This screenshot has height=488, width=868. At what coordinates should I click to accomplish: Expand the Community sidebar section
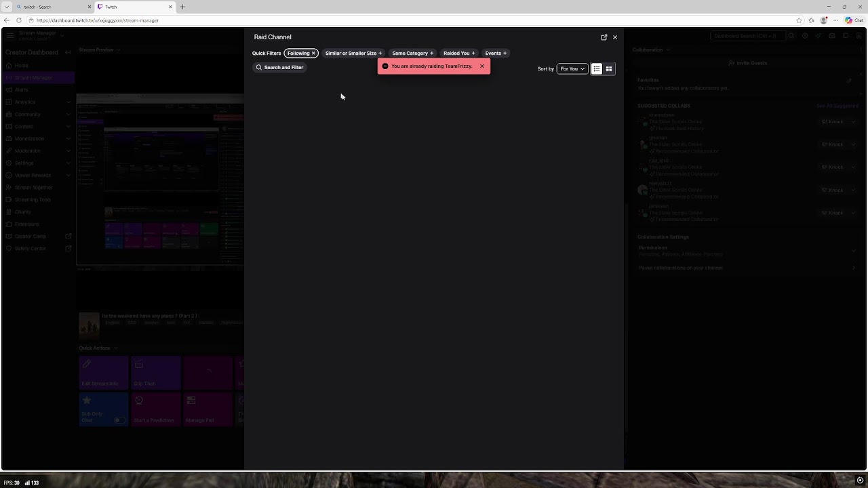(x=38, y=115)
